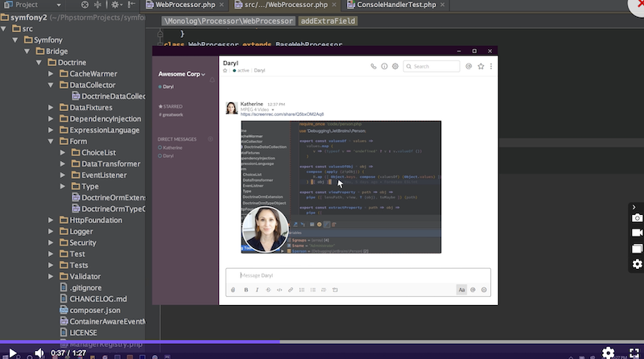
Task: Open more options kebab menu in chat header
Action: pos(491,66)
